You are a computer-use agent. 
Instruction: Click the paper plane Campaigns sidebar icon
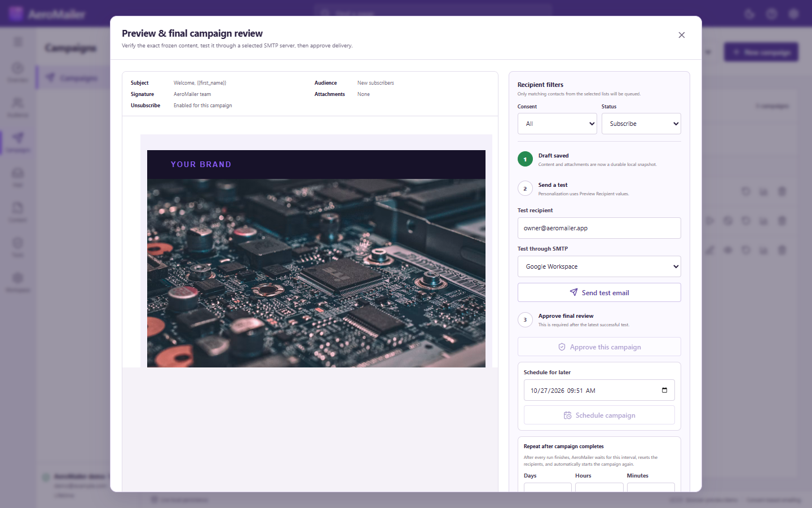(18, 138)
